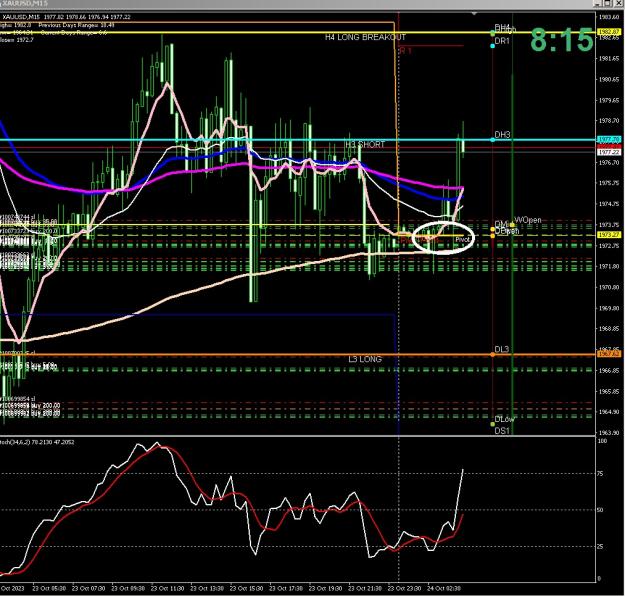Select the H4 LONG BREAKOUT label
The height and width of the screenshot is (596, 625).
(x=365, y=37)
